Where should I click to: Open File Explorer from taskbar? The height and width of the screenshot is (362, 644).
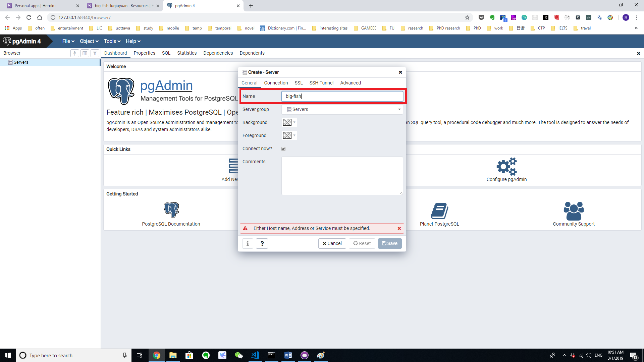[173, 355]
